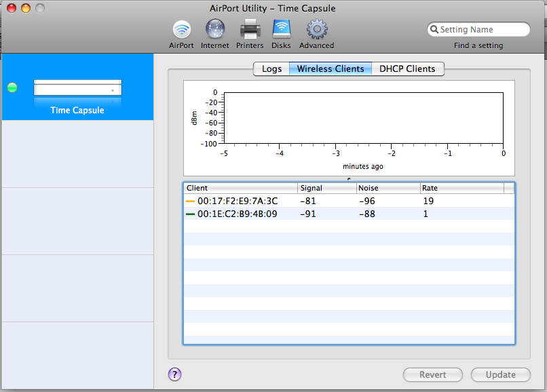Click the rate value 1

click(x=426, y=214)
